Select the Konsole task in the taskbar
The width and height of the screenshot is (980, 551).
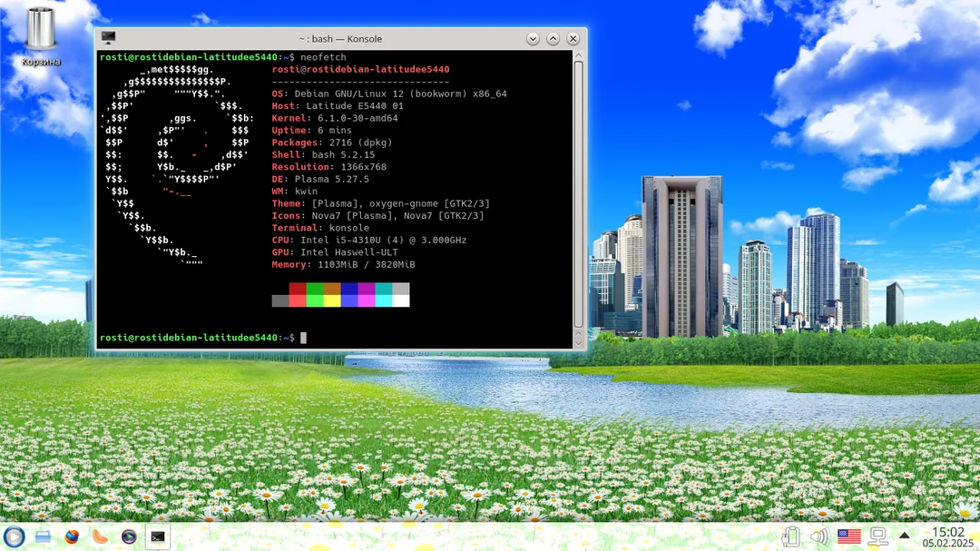tap(158, 536)
